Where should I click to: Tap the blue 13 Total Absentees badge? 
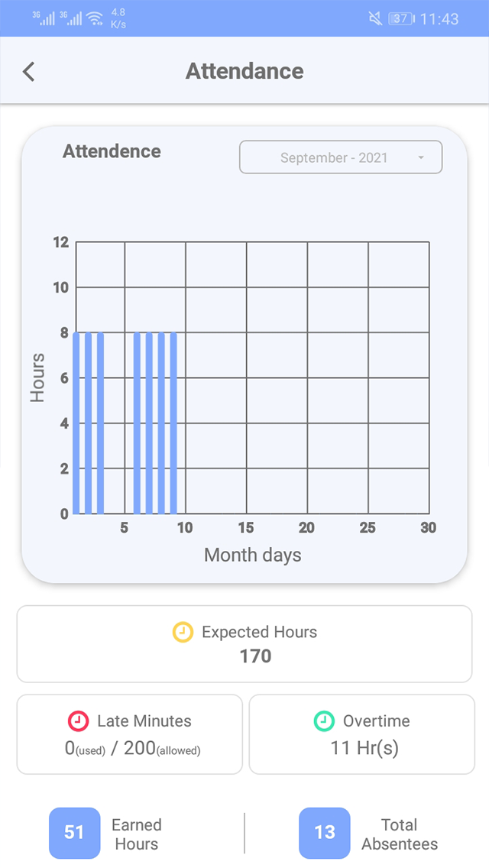tap(325, 833)
